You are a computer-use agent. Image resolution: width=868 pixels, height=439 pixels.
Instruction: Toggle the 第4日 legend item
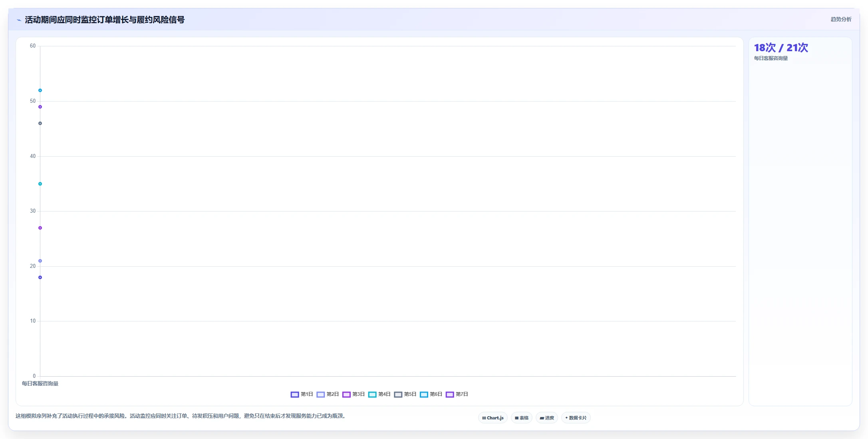[379, 394]
